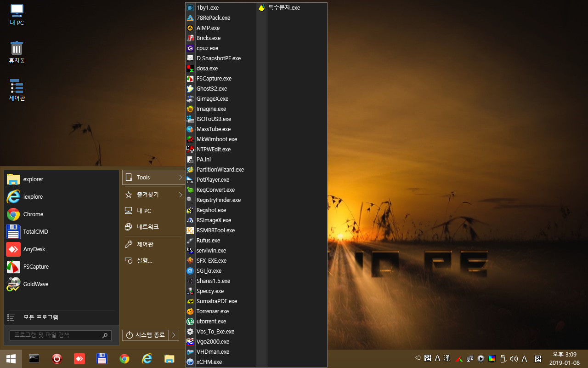Image resolution: width=588 pixels, height=368 pixels.
Task: Open cpuz.exe from Tools list
Action: (x=221, y=48)
